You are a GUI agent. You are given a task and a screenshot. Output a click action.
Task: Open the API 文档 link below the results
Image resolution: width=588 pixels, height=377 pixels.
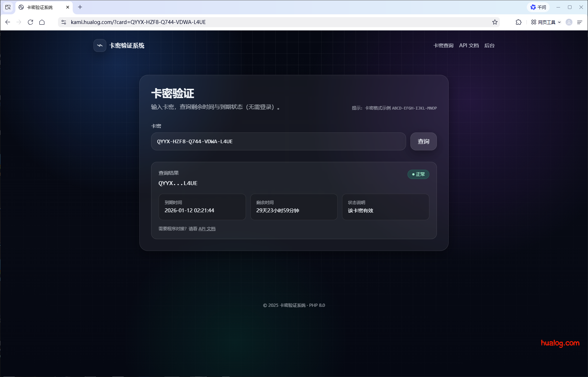207,228
